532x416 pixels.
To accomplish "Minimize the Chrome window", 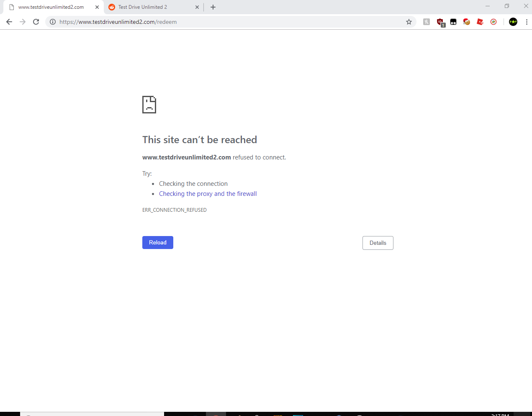I will click(488, 6).
